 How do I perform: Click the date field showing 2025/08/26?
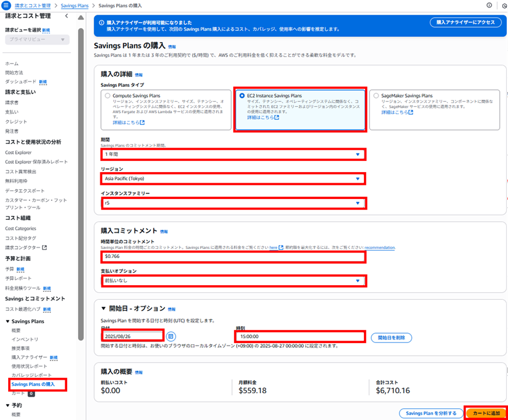133,337
